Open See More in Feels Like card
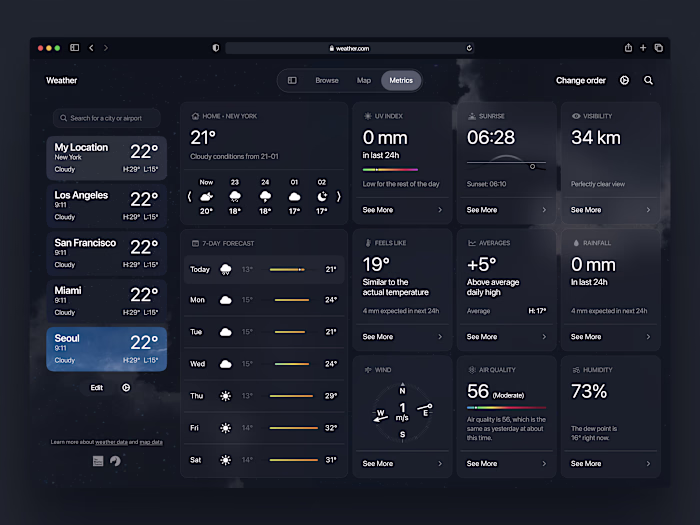700x525 pixels. [402, 337]
